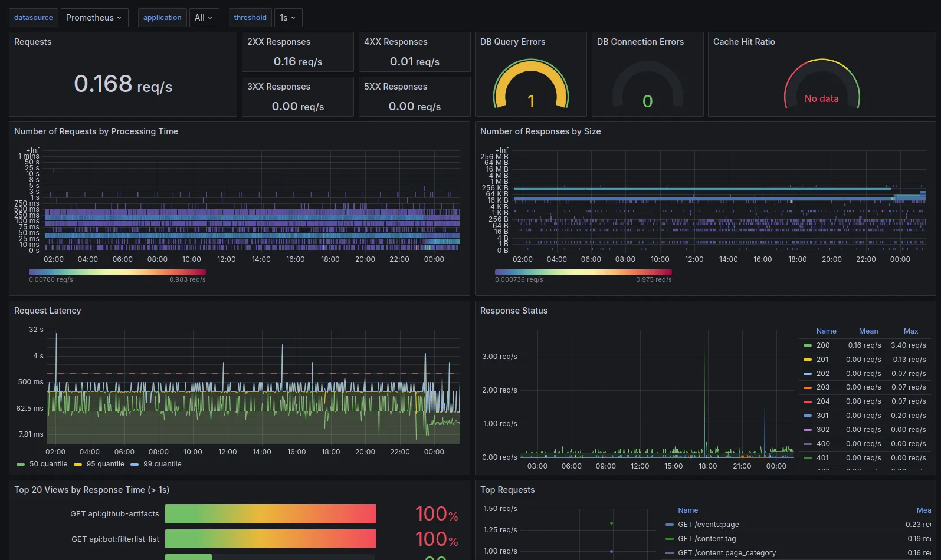
Task: Sort Response Status legend by Max
Action: pyautogui.click(x=910, y=331)
